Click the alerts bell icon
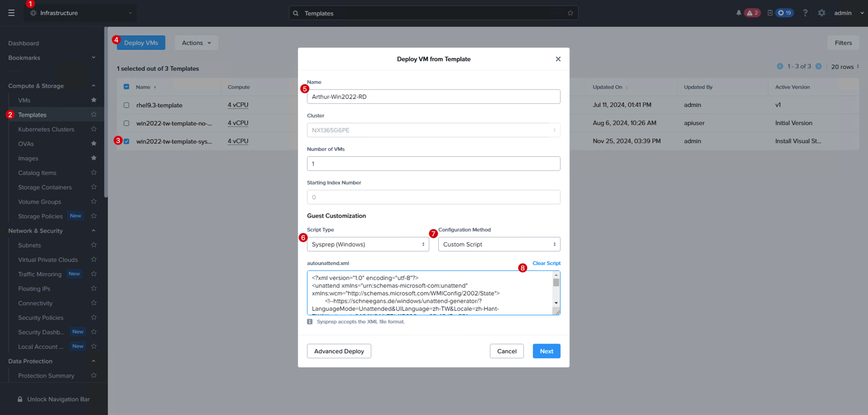 [739, 13]
